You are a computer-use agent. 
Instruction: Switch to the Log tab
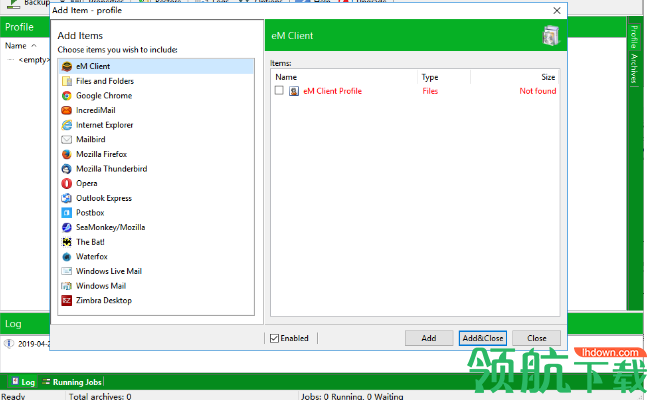23,382
